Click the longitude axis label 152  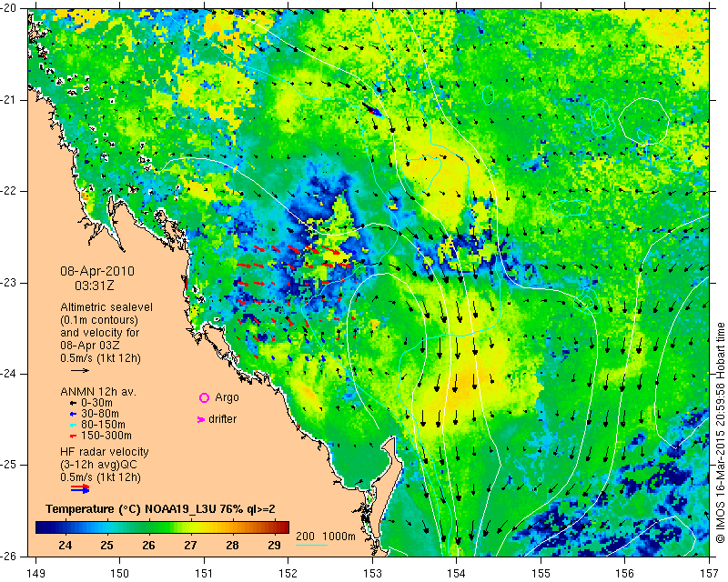tap(288, 574)
